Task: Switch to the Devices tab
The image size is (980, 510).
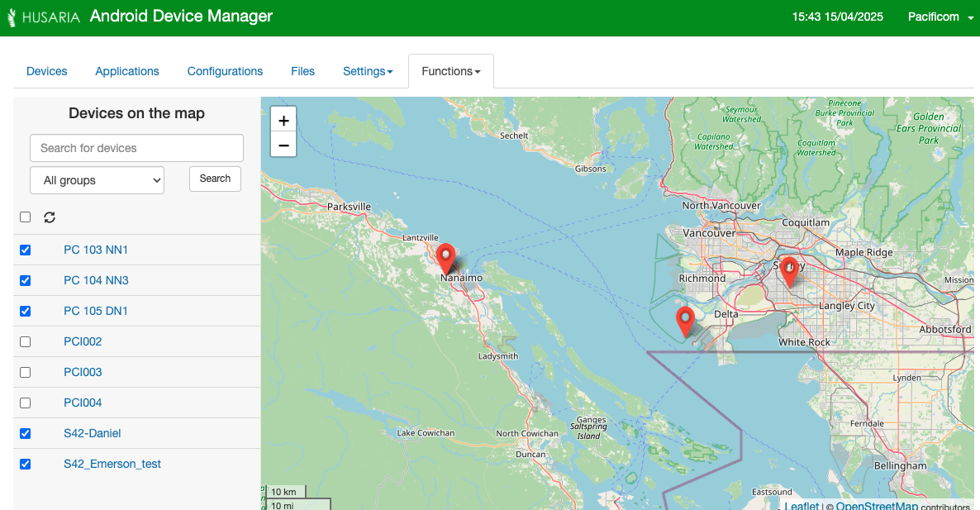Action: coord(47,71)
